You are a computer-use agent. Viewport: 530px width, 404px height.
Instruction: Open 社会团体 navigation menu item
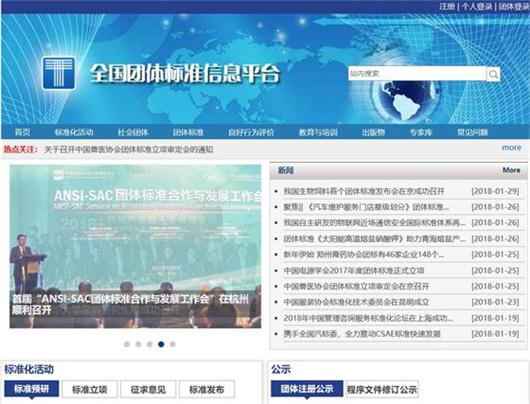click(133, 132)
